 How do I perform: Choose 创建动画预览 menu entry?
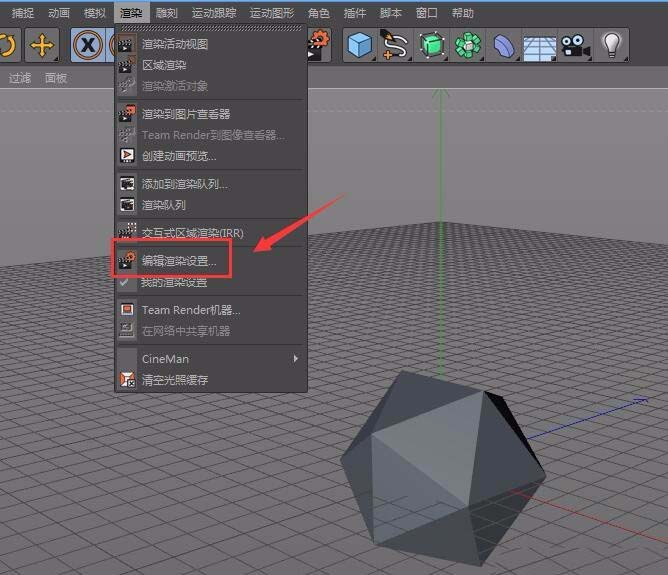211,156
